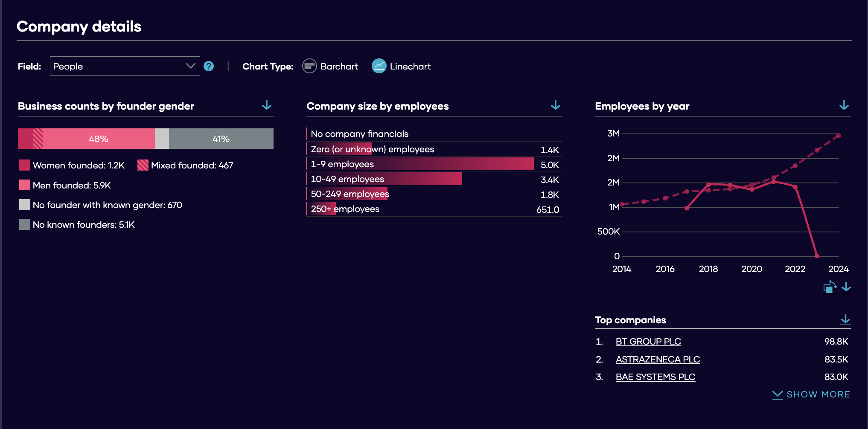Open the BT GROUP PLC link
Viewport: 868px width, 429px height.
point(648,342)
